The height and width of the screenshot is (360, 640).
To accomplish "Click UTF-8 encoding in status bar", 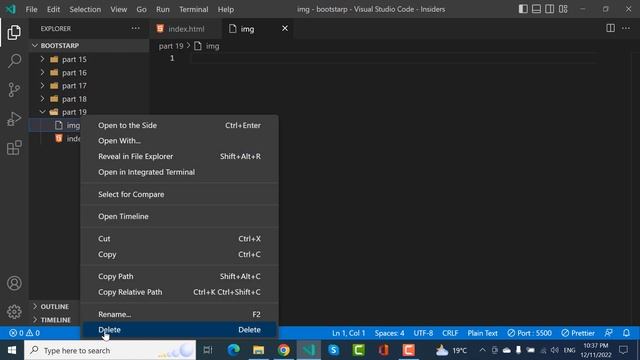I will 423,333.
